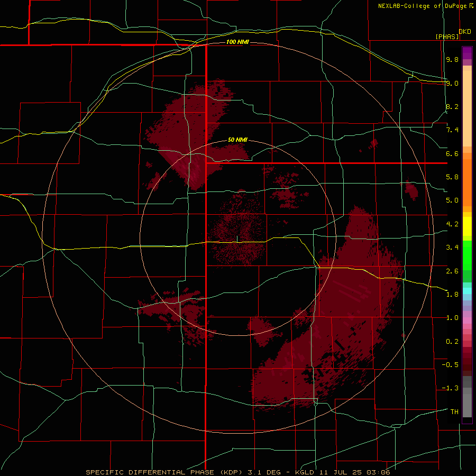
Task: Click the TH threshold label on the scale
Action: (454, 412)
